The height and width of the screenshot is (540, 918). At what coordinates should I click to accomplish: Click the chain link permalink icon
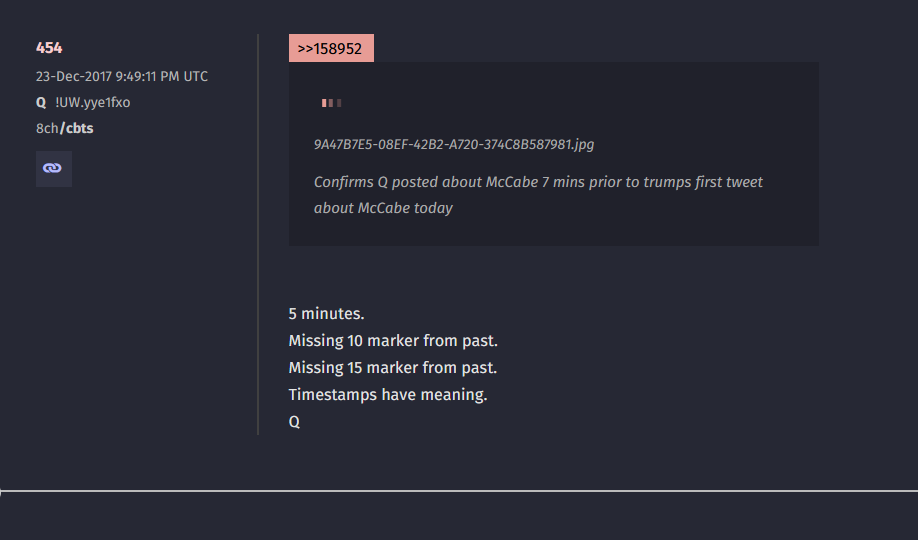tap(53, 169)
